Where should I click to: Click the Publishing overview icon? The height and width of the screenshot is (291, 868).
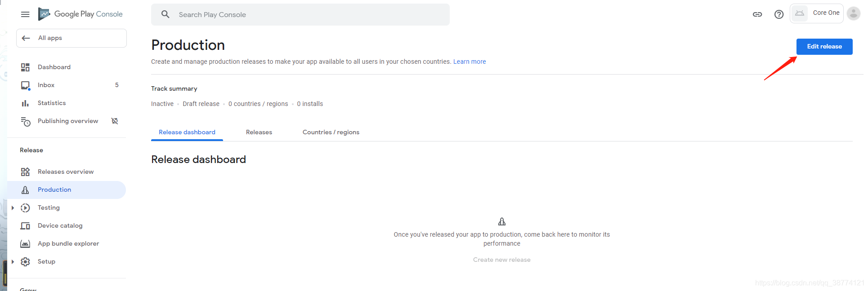(25, 121)
